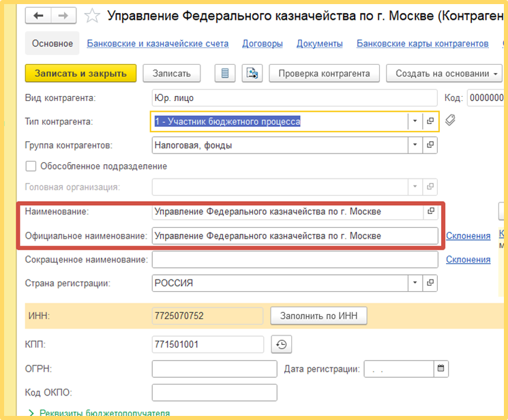
Task: Open the Договоры tab
Action: pyautogui.click(x=263, y=44)
